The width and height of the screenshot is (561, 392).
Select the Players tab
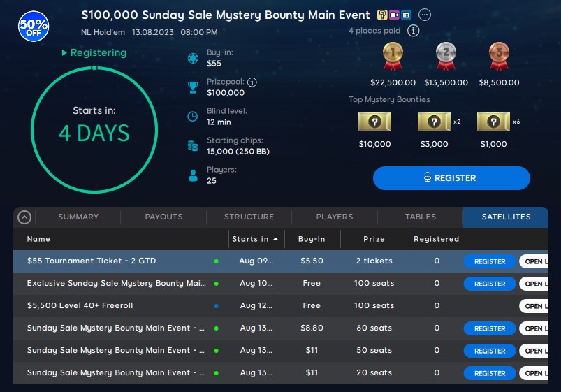click(335, 217)
